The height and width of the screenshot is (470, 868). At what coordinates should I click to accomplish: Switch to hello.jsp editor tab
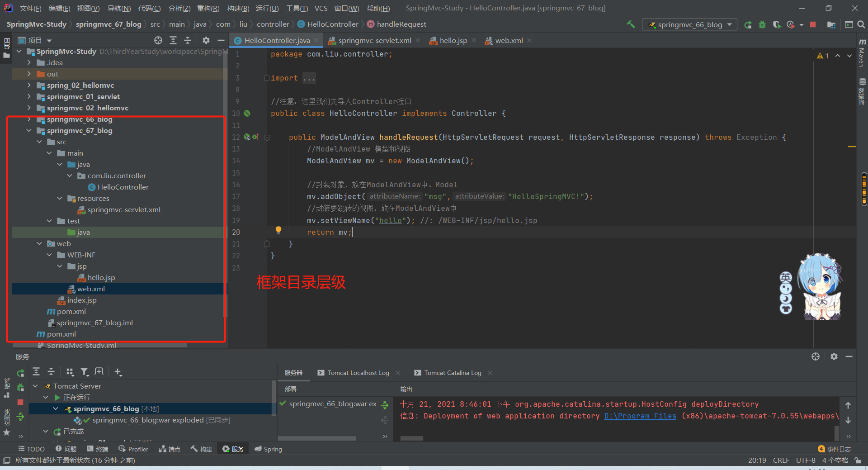tap(453, 40)
